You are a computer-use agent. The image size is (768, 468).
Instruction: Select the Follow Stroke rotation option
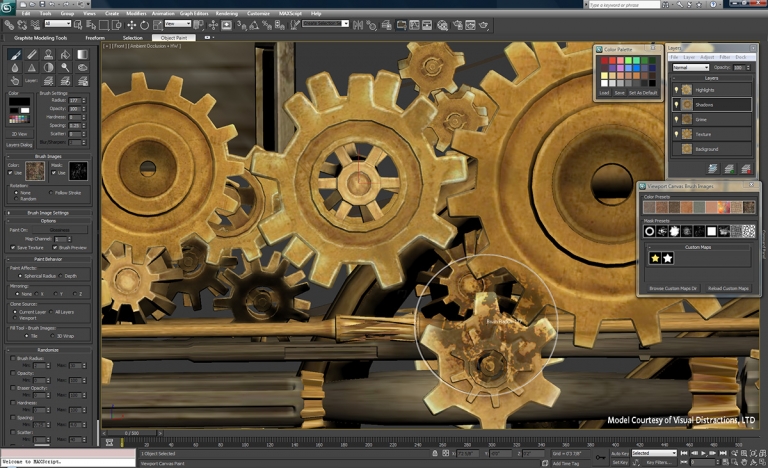[x=51, y=193]
